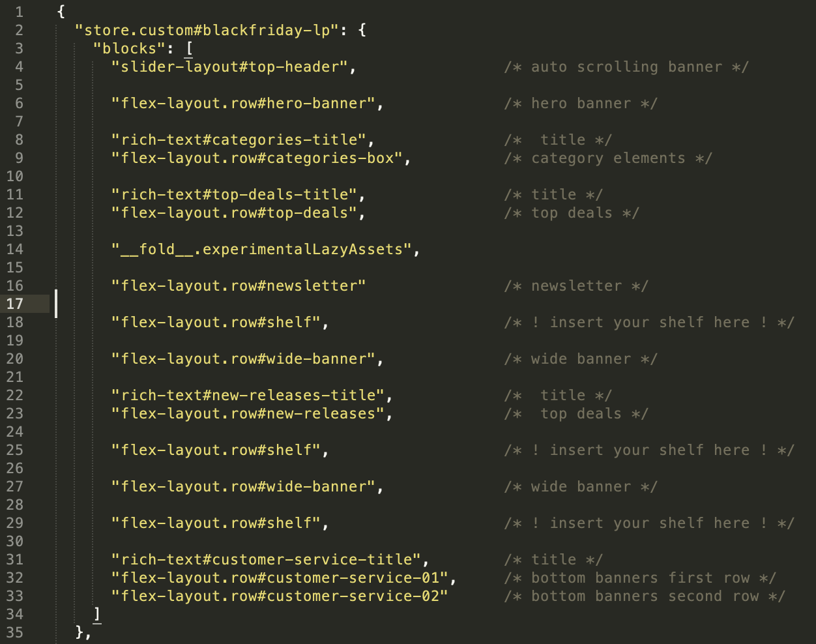The width and height of the screenshot is (816, 644).
Task: Click line number 17 in the gutter
Action: (14, 304)
